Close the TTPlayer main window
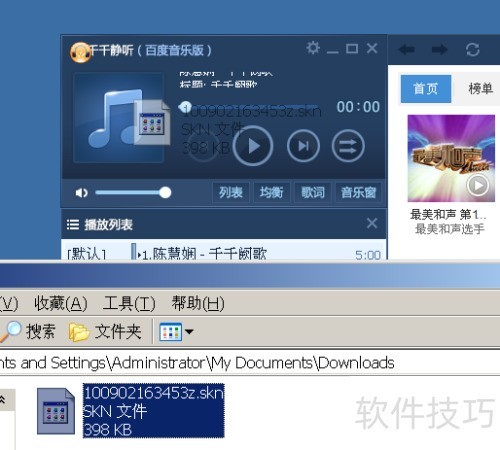 tap(372, 48)
